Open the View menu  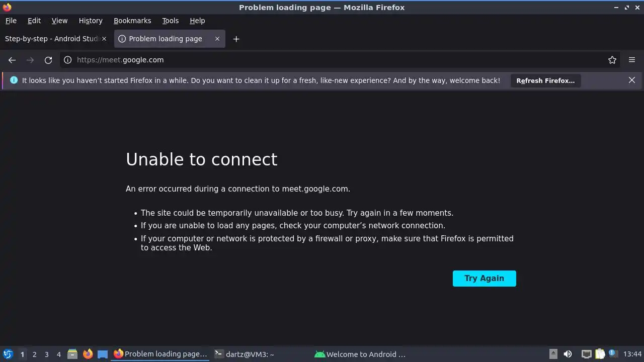pyautogui.click(x=59, y=21)
